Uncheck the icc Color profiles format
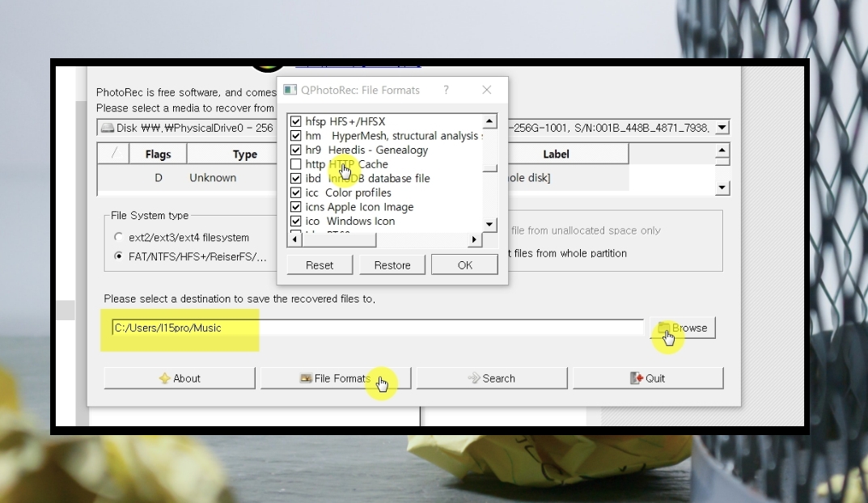 coord(295,192)
